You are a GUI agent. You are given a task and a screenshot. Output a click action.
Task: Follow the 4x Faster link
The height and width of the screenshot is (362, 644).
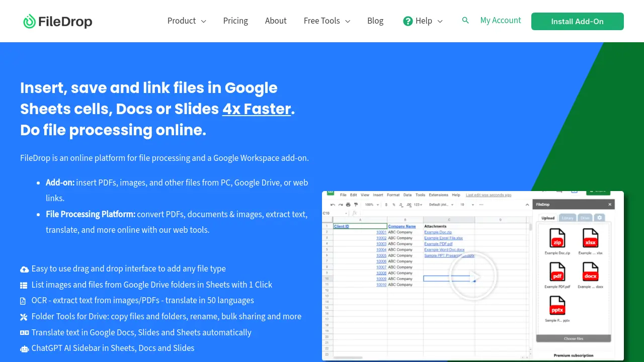pos(257,109)
